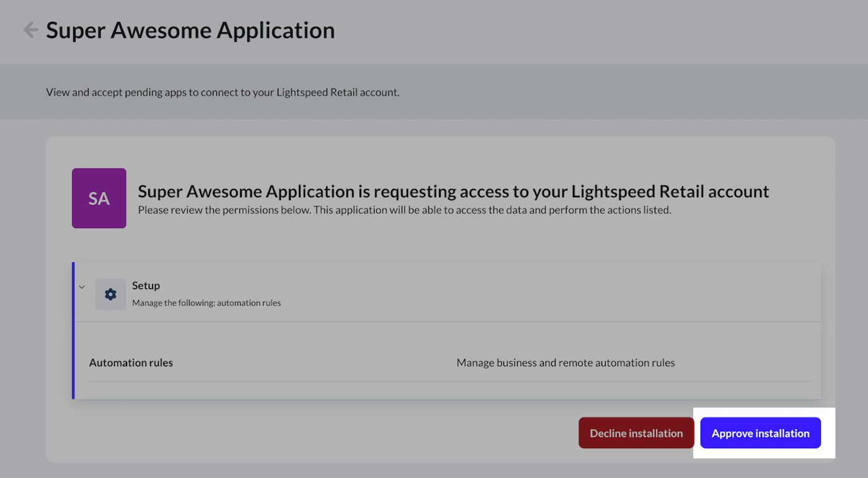Click the purple SA application logo
Screen dimensions: 868x478
pyautogui.click(x=99, y=198)
